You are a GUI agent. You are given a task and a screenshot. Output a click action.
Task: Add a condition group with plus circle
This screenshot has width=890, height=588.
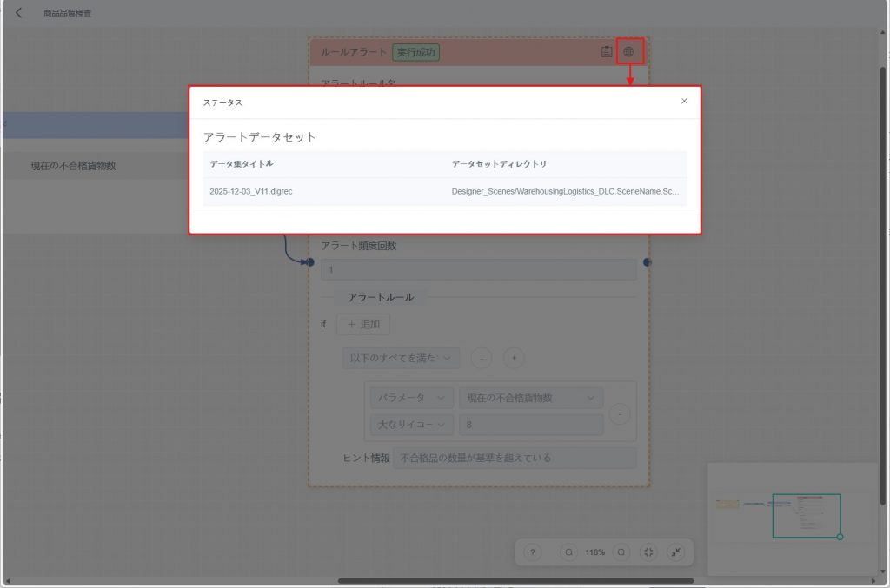tap(514, 358)
